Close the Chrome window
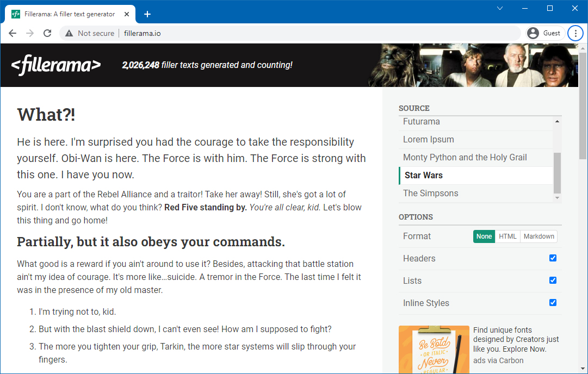This screenshot has width=588, height=374. (x=575, y=8)
